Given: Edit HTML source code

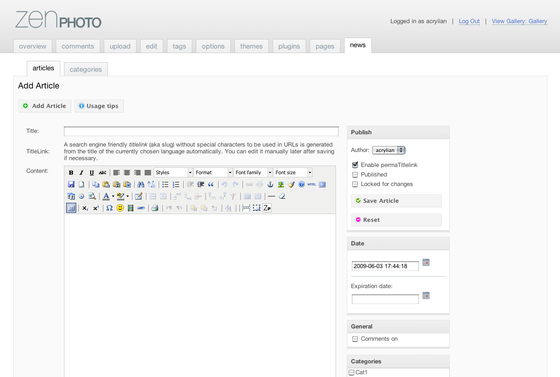Looking at the screenshot, I should point(312,185).
